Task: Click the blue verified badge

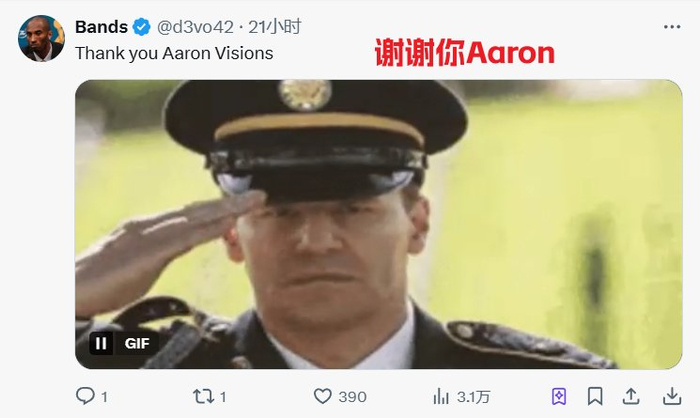Action: 142,27
